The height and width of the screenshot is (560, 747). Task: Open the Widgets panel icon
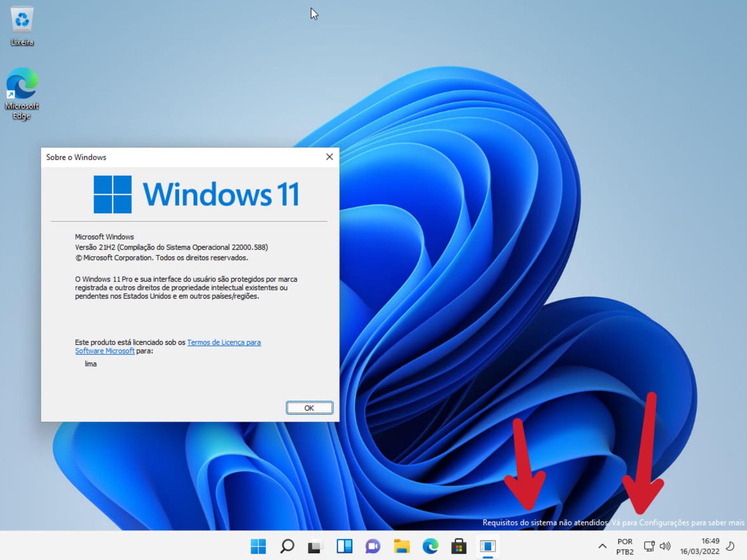pyautogui.click(x=344, y=546)
